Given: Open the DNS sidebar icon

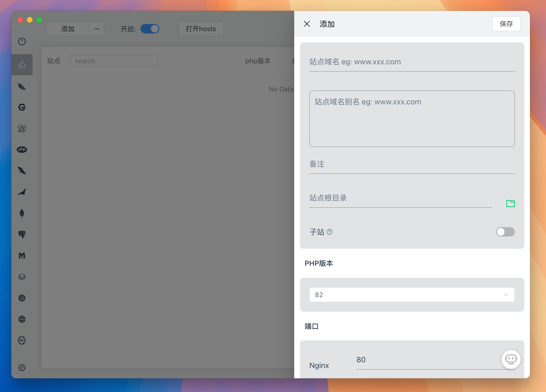Looking at the screenshot, I should click(x=22, y=340).
